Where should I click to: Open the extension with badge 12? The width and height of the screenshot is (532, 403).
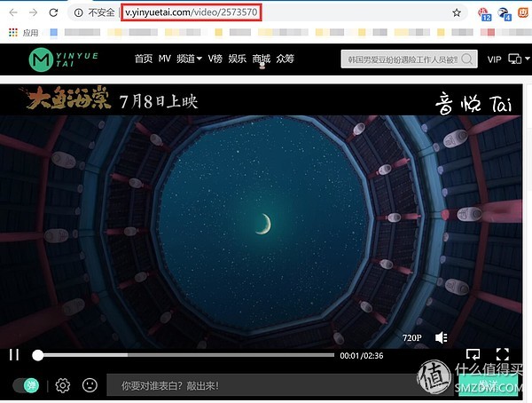pos(484,14)
